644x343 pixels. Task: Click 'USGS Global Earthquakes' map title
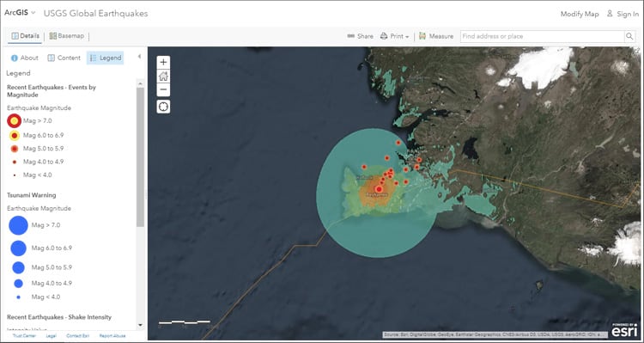click(95, 13)
